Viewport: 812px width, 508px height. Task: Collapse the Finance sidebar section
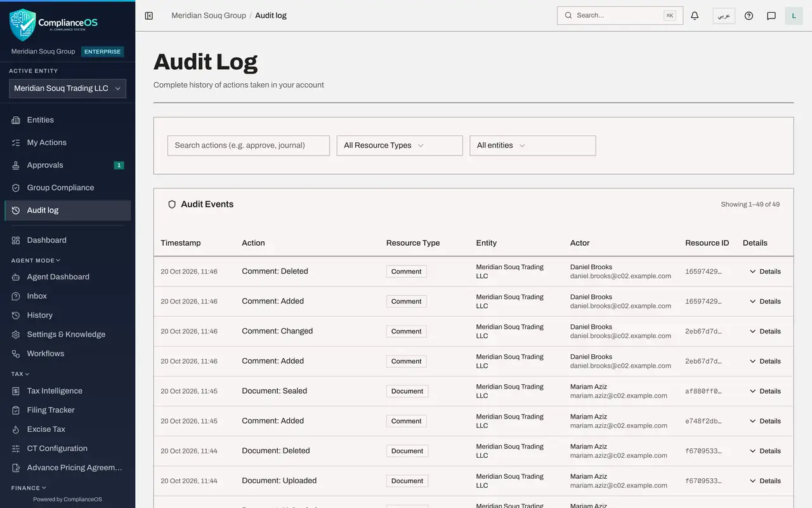(x=29, y=488)
